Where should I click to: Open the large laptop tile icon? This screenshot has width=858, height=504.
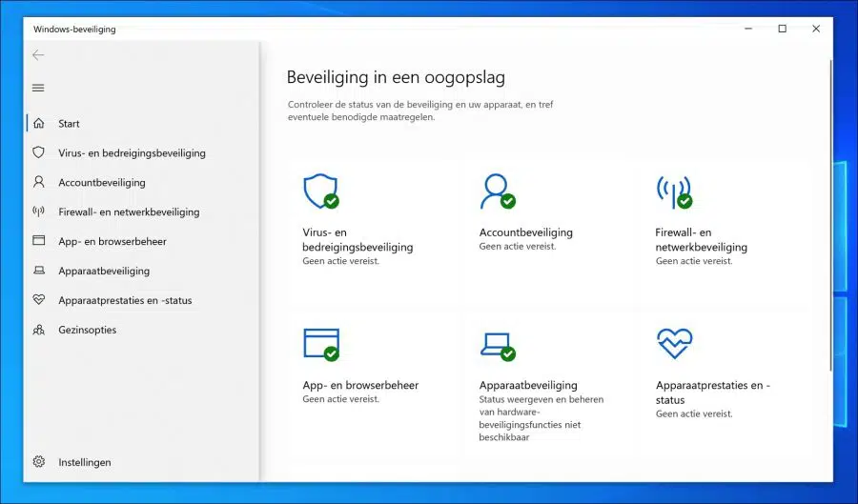tap(498, 347)
